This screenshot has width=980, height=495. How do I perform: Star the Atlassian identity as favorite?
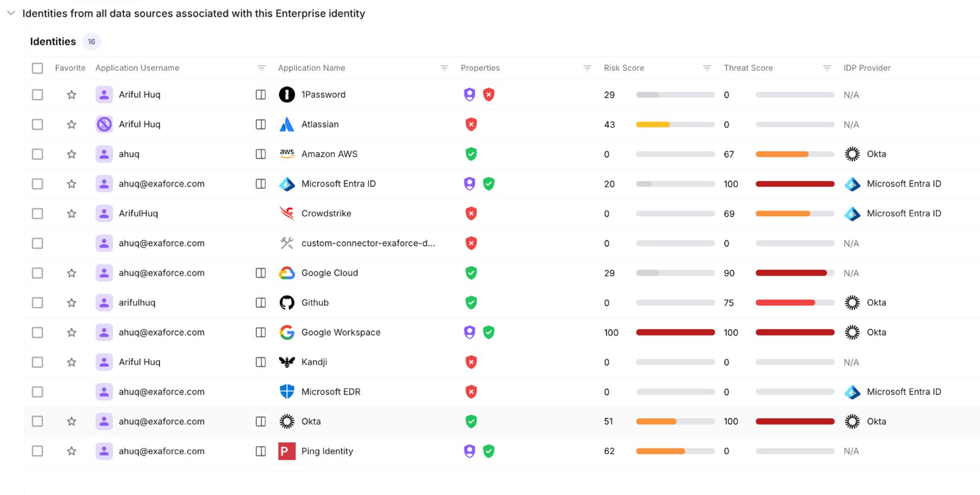(71, 124)
